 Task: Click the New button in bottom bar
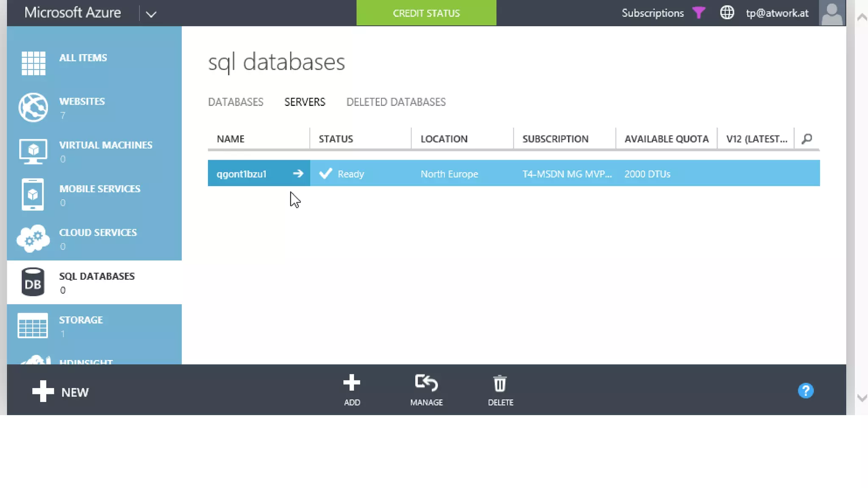(x=60, y=392)
